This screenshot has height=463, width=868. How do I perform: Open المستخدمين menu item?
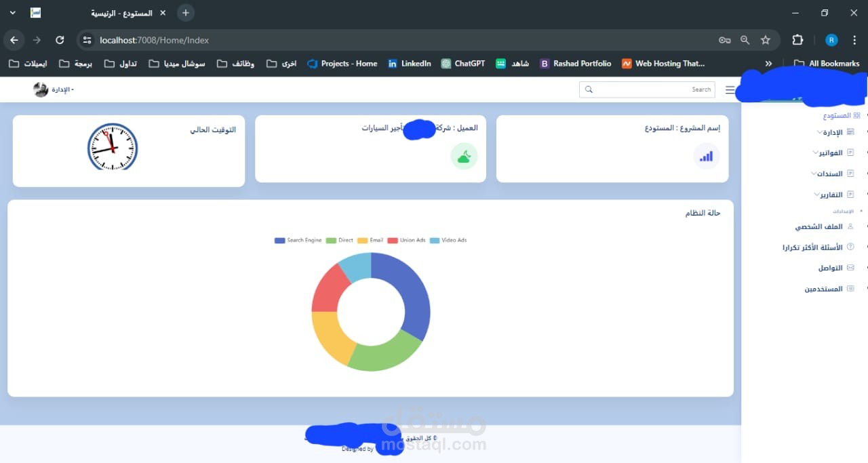pyautogui.click(x=824, y=289)
